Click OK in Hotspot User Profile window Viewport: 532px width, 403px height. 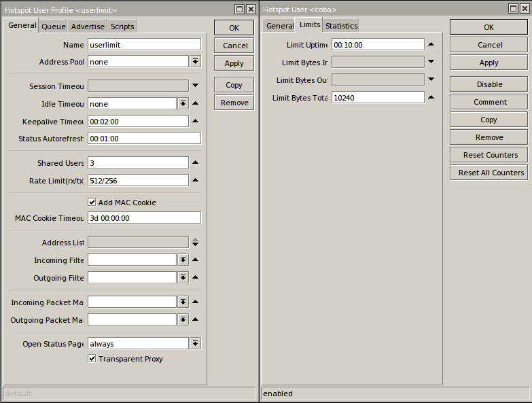tap(234, 28)
